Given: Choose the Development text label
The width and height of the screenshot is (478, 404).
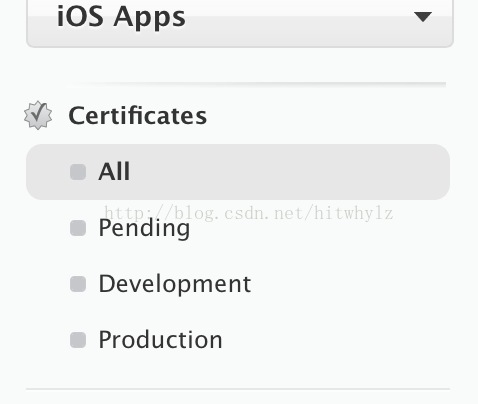Looking at the screenshot, I should pyautogui.click(x=175, y=284).
